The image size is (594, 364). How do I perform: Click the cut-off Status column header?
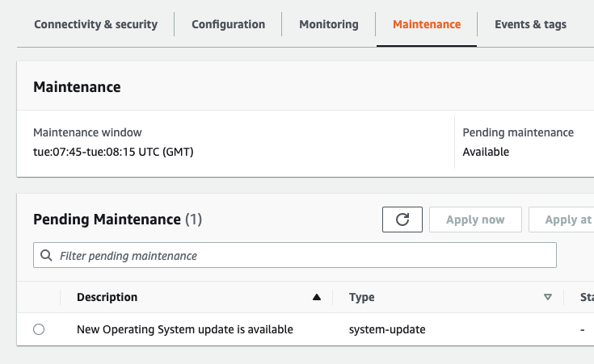[x=586, y=298]
